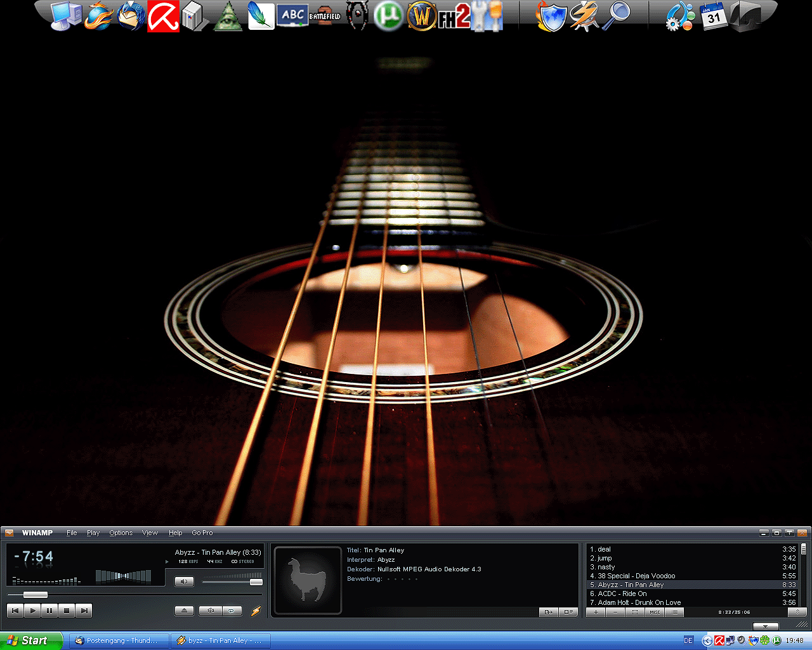The height and width of the screenshot is (650, 812).
Task: Open uTorrent from the top dock
Action: [388, 17]
